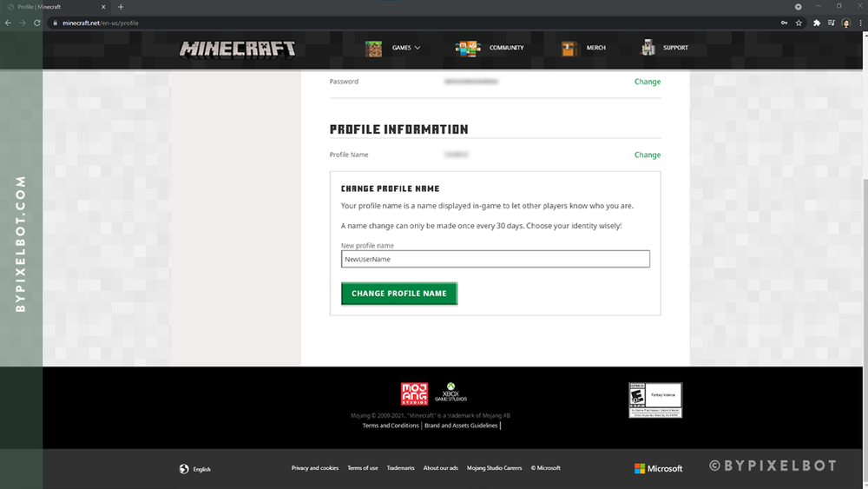Select the English language option
The image size is (868, 489).
pyautogui.click(x=201, y=469)
